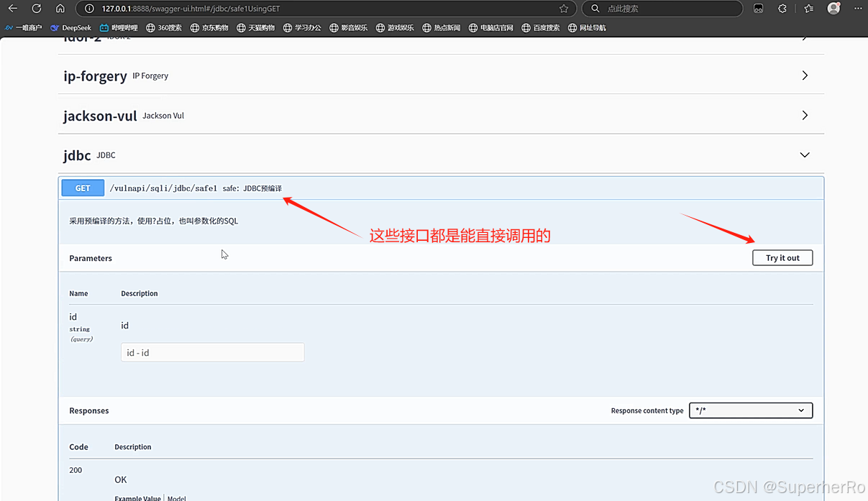Bookmark this page with the star icon

[564, 9]
